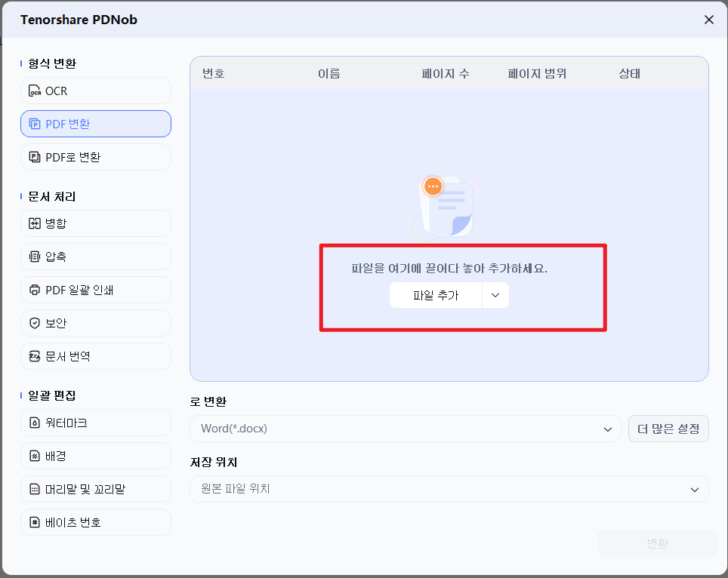This screenshot has height=578, width=728.
Task: Choose the 병합 option
Action: [96, 223]
